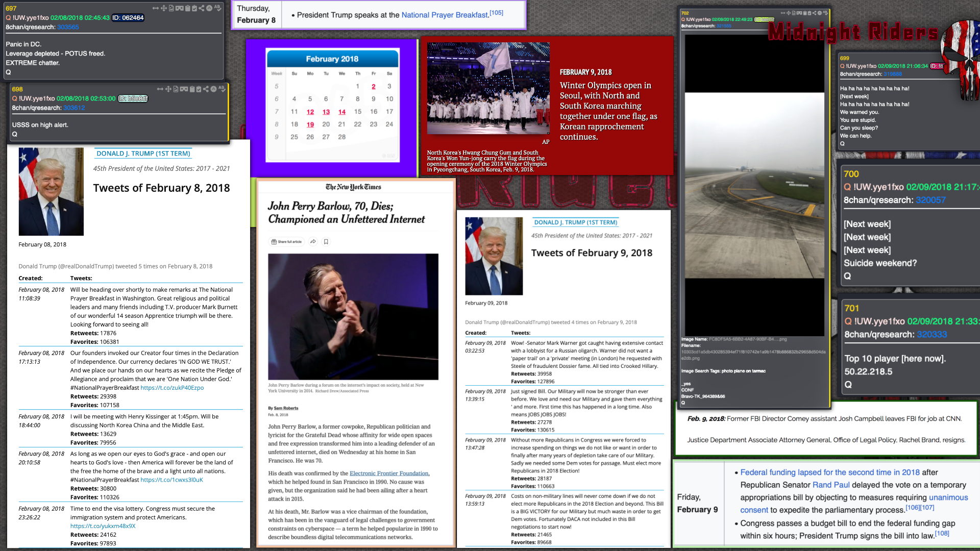
Task: Click the AB spellcheck icon on post 702
Action: [825, 13]
